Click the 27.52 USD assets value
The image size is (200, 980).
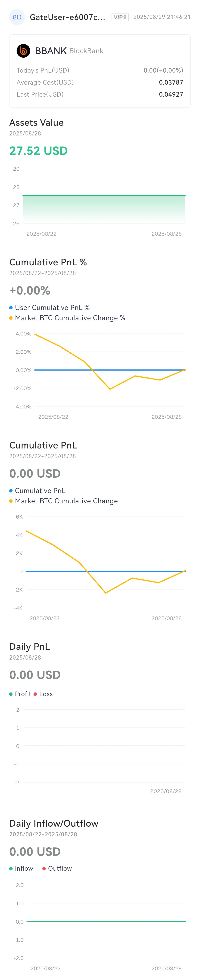coord(38,151)
